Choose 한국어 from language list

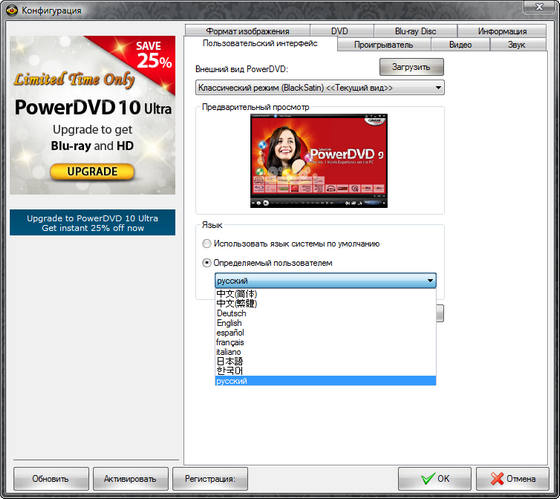point(325,371)
